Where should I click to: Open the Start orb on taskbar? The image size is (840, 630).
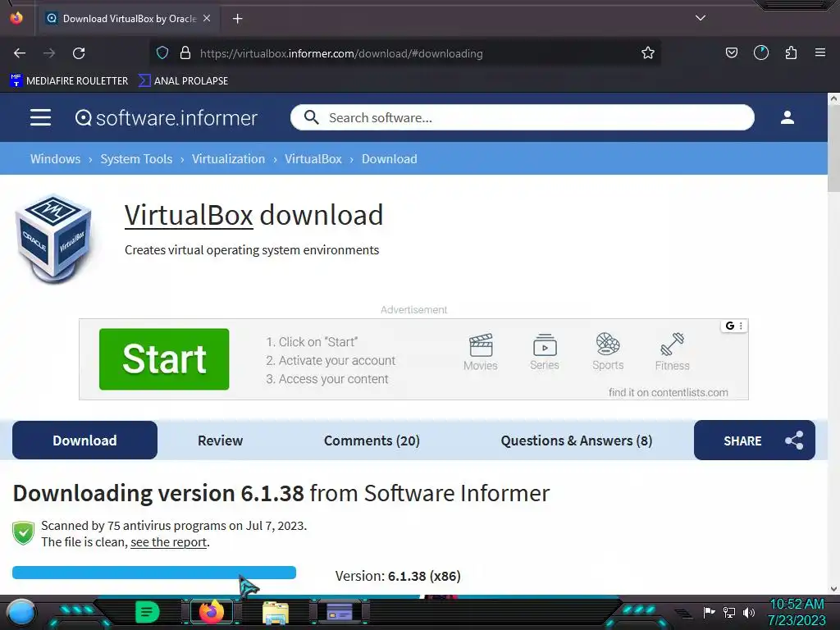click(x=21, y=612)
